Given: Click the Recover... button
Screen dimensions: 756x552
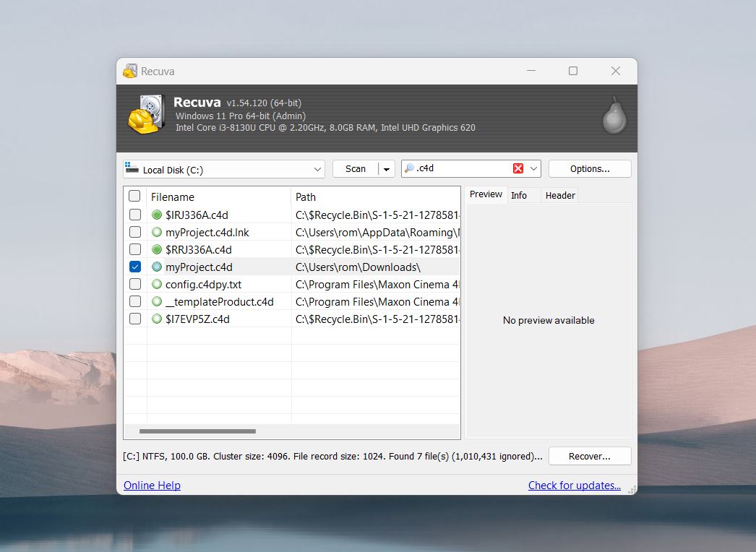Looking at the screenshot, I should click(x=590, y=456).
